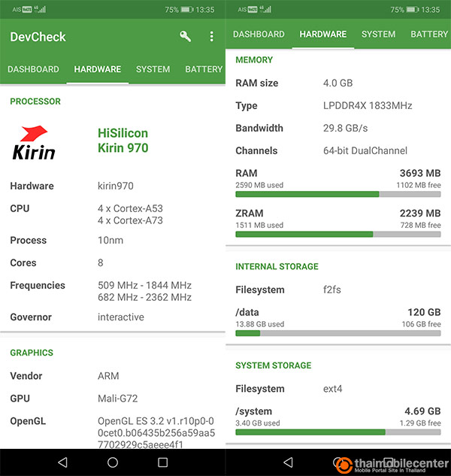Tap 682 MHz - 2362 MHz frequency
The width and height of the screenshot is (451, 476).
click(144, 297)
